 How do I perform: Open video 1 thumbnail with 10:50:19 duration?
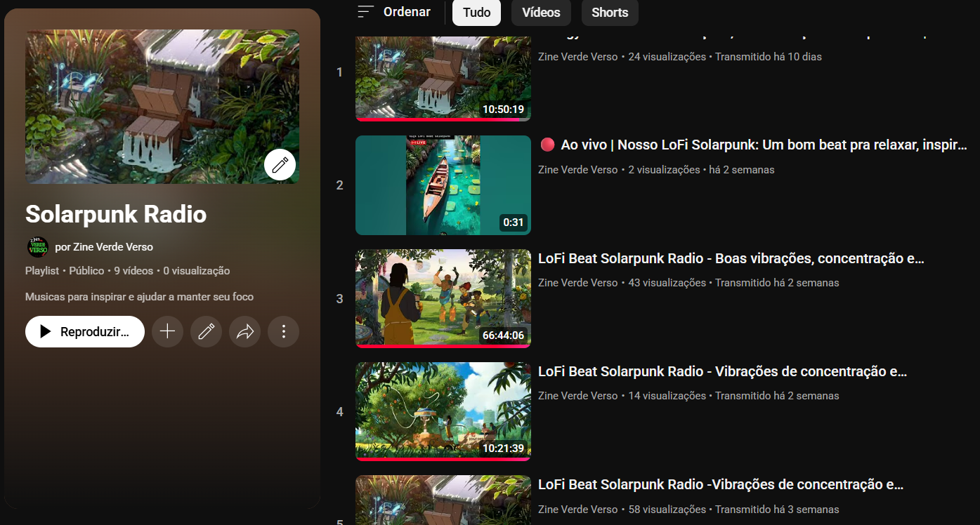[x=443, y=79]
